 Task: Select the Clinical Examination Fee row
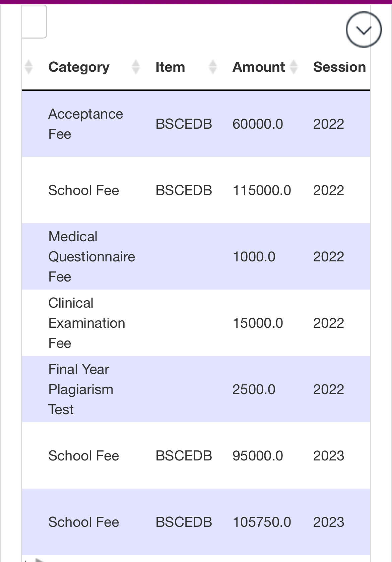[196, 323]
